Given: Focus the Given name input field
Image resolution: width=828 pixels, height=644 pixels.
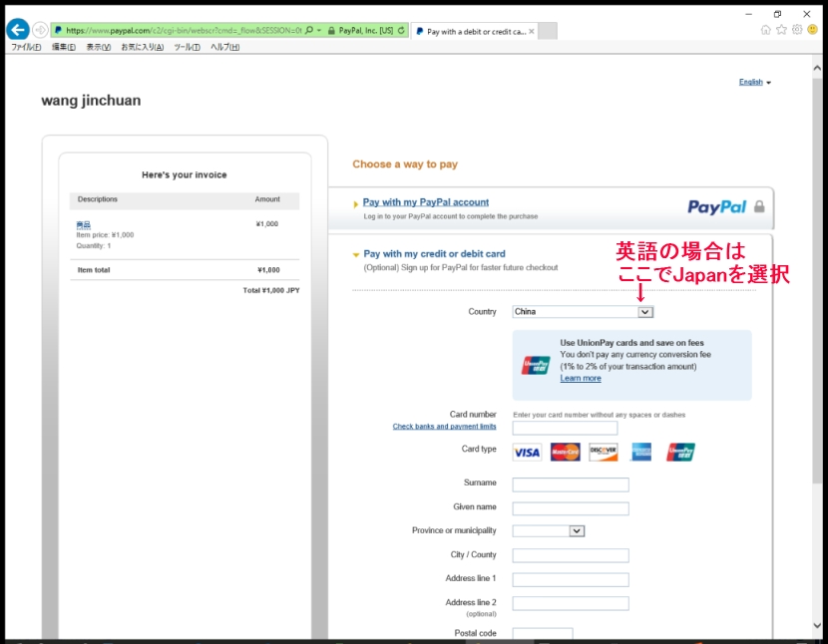Looking at the screenshot, I should 571,508.
